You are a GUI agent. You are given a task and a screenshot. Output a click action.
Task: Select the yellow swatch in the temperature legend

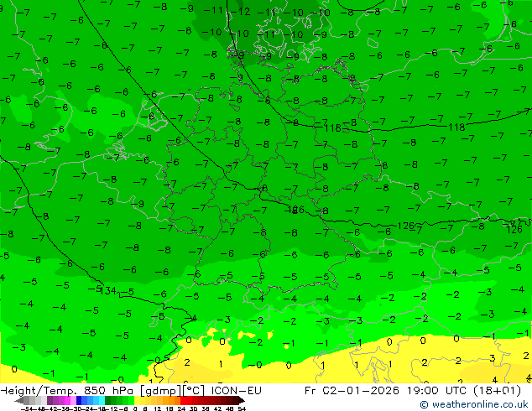(x=137, y=400)
